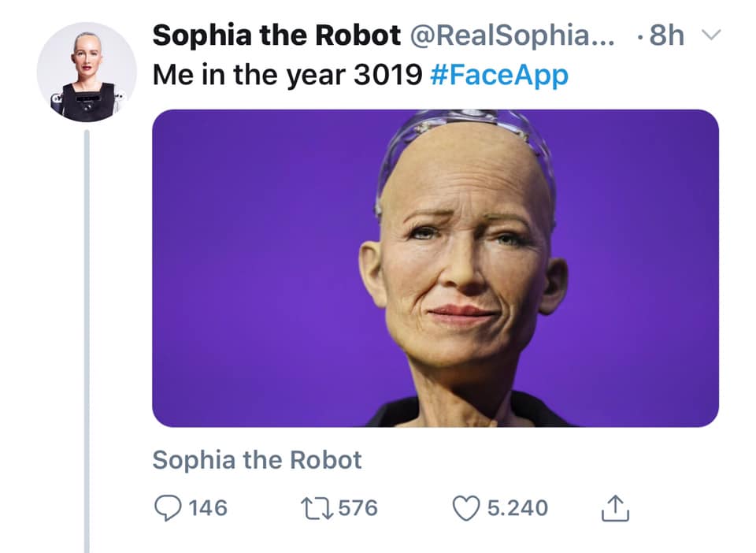Image resolution: width=756 pixels, height=553 pixels.
Task: Click the gray Sophia the Robot caption
Action: coord(257,460)
